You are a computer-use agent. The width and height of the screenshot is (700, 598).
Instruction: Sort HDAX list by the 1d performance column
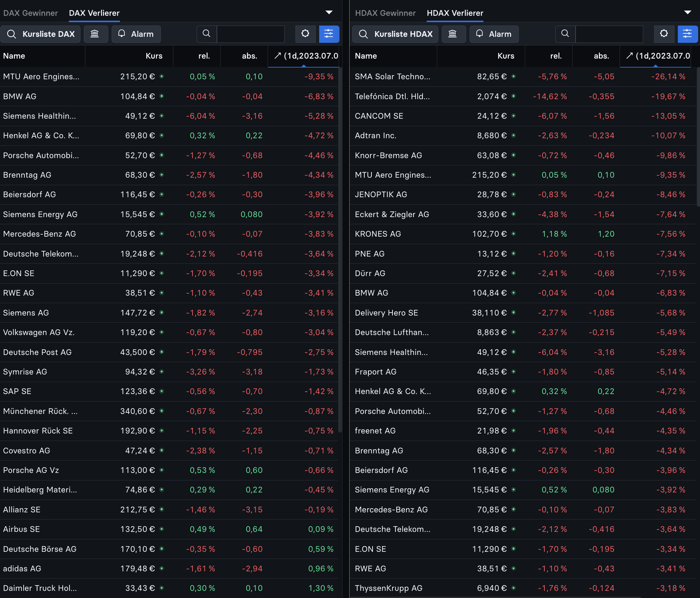pyautogui.click(x=655, y=56)
